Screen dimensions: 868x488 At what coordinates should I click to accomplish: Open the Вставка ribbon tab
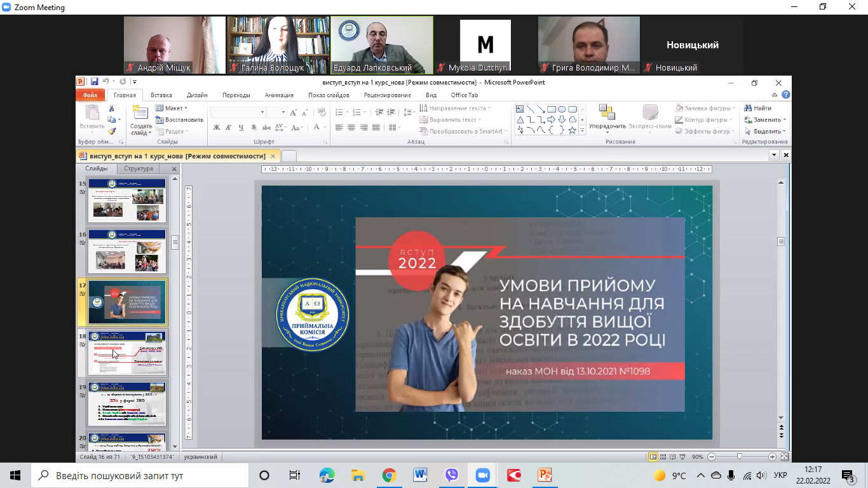click(x=161, y=95)
